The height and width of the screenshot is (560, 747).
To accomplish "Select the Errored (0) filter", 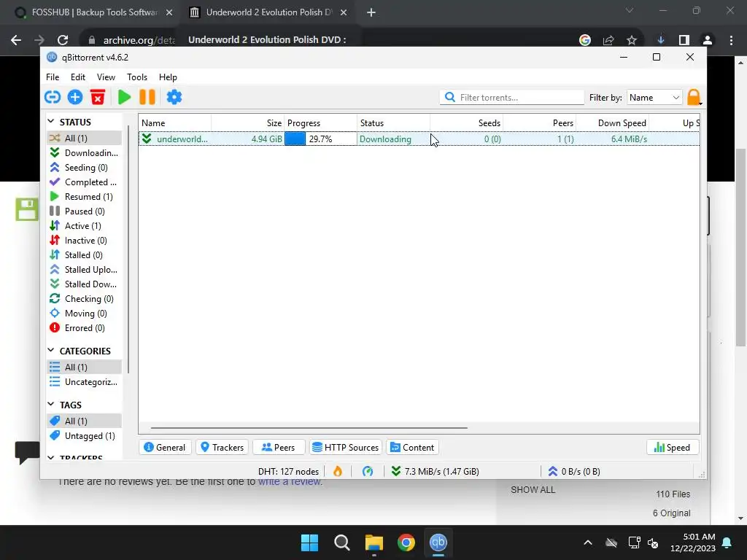I will point(85,328).
